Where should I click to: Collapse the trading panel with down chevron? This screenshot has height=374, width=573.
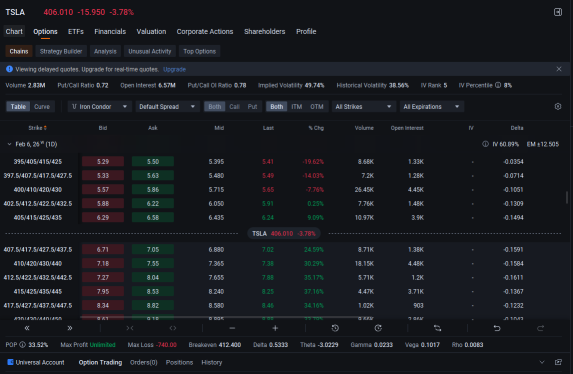[x=542, y=362]
